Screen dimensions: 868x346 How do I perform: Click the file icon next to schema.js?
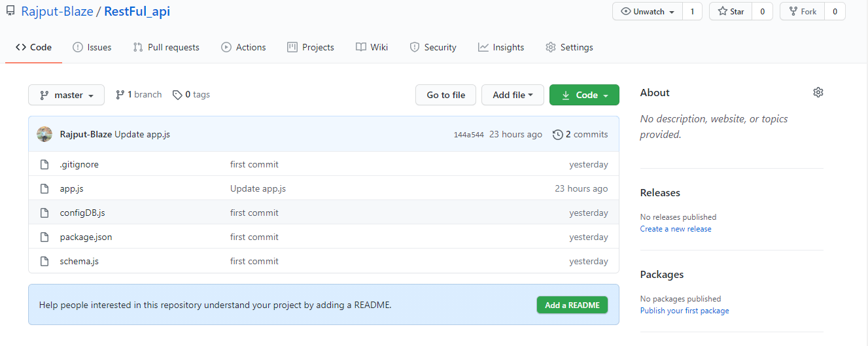[x=44, y=261]
